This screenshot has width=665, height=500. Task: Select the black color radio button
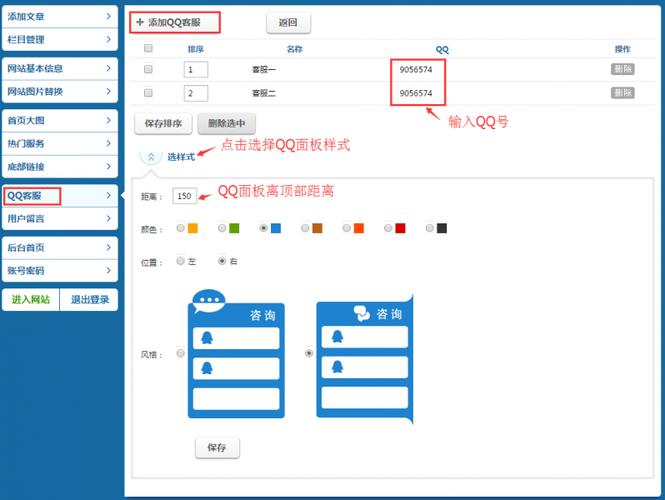[429, 228]
